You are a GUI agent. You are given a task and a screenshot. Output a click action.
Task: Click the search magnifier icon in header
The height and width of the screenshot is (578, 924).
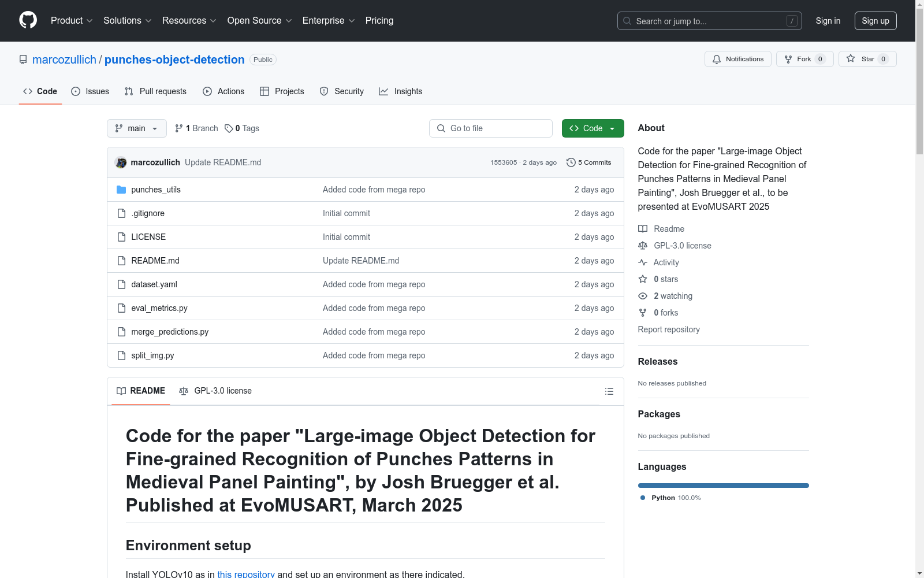click(627, 21)
